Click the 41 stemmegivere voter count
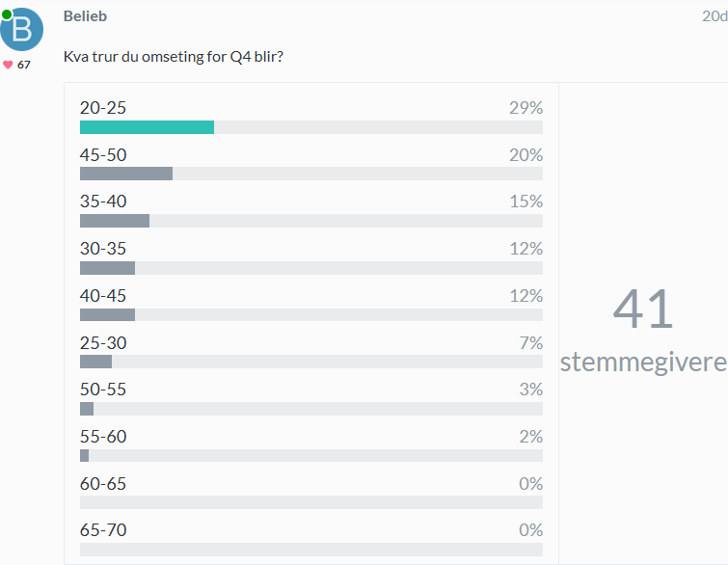Screen dimensions: 728x565 click(643, 328)
